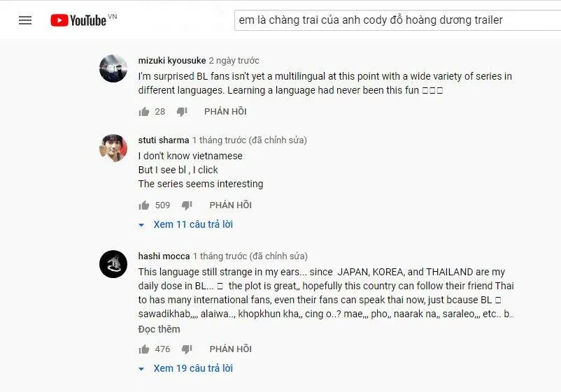The image size is (561, 392).
Task: Dislike hashi mocca's comment
Action: 187,349
